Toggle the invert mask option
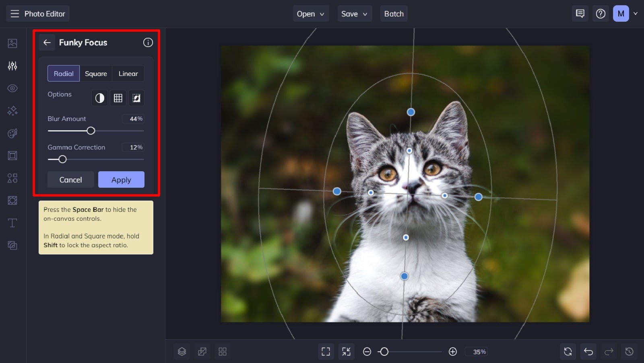 click(x=136, y=98)
